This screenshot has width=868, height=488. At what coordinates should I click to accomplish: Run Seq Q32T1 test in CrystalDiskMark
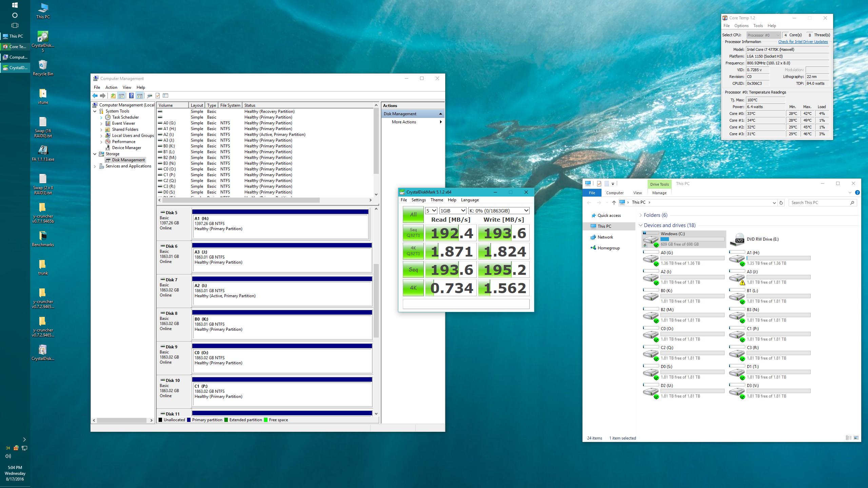click(x=413, y=233)
